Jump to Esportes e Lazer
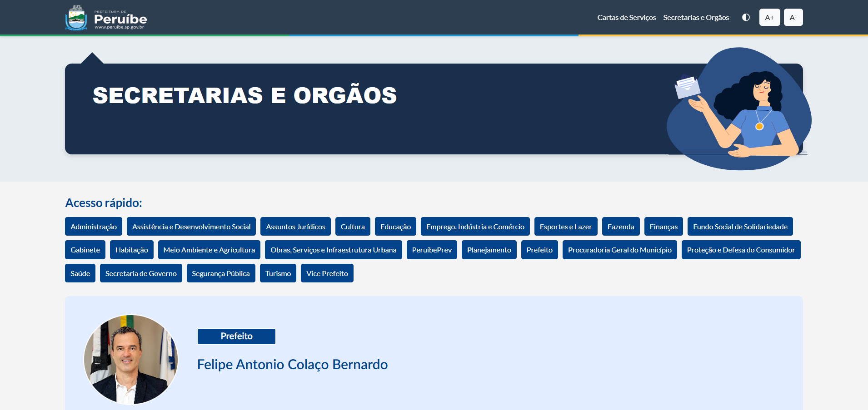Viewport: 868px width, 410px height. [x=566, y=227]
